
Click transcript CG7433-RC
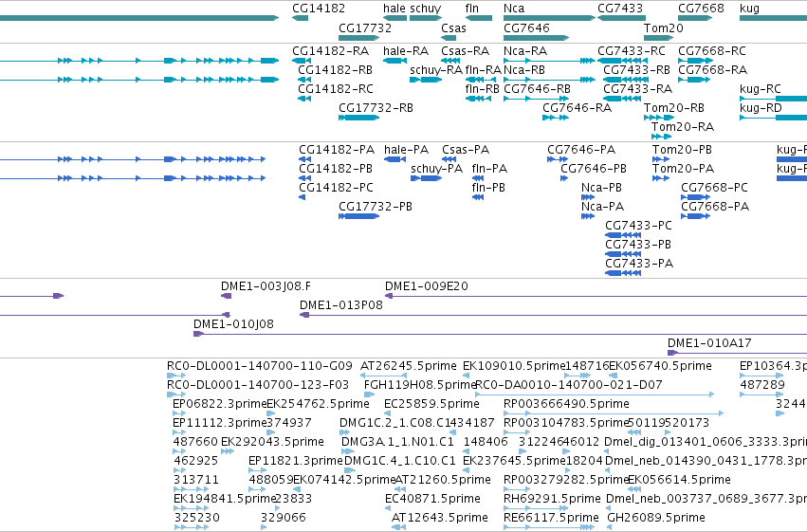click(x=631, y=51)
